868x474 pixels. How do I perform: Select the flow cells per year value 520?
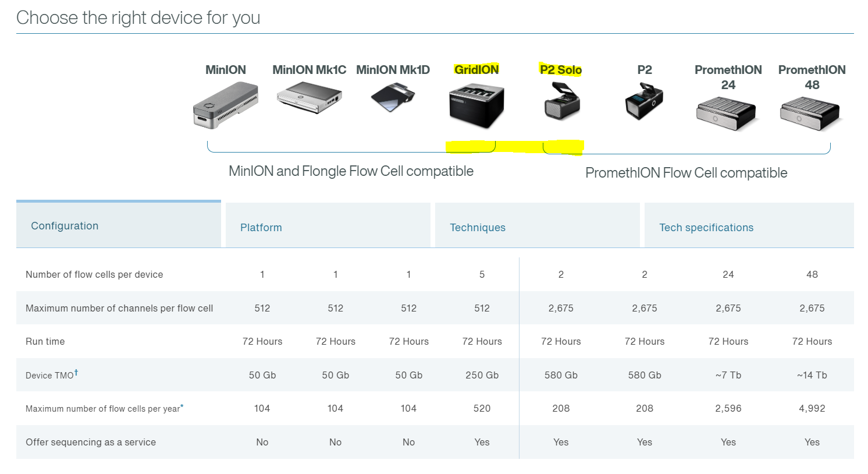tap(482, 408)
